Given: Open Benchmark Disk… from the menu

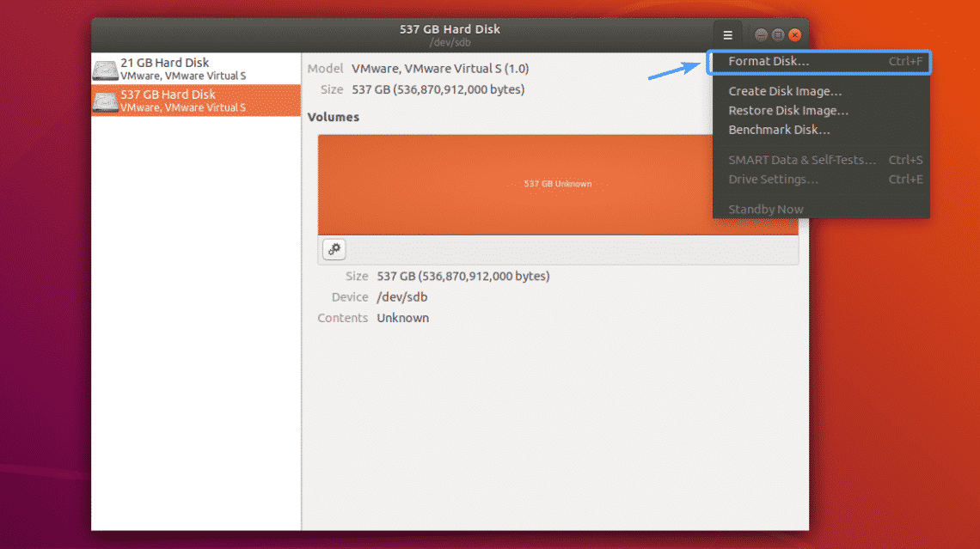Looking at the screenshot, I should [x=820, y=130].
